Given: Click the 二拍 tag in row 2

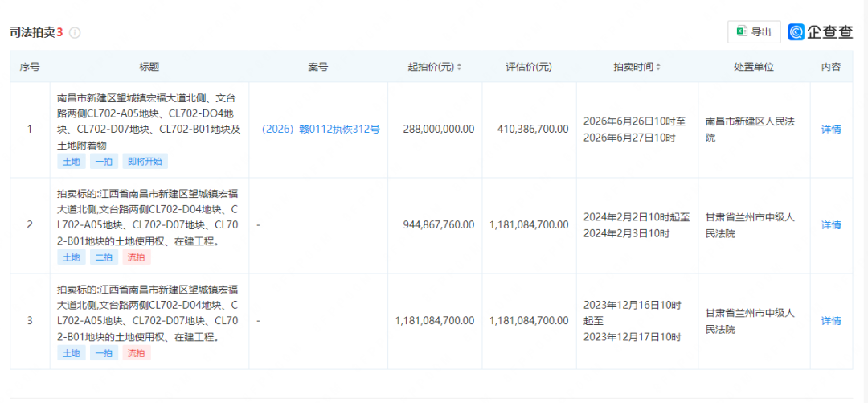Looking at the screenshot, I should (104, 257).
